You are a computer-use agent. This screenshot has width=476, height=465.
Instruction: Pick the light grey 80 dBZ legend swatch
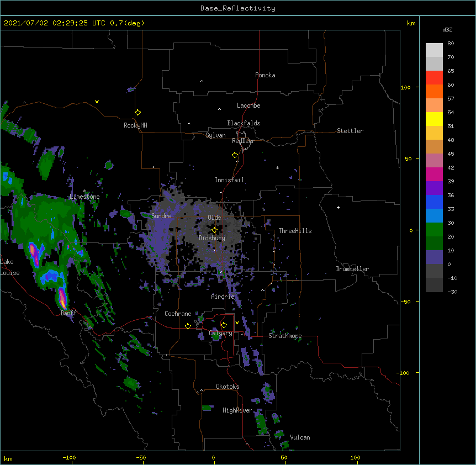(x=434, y=50)
